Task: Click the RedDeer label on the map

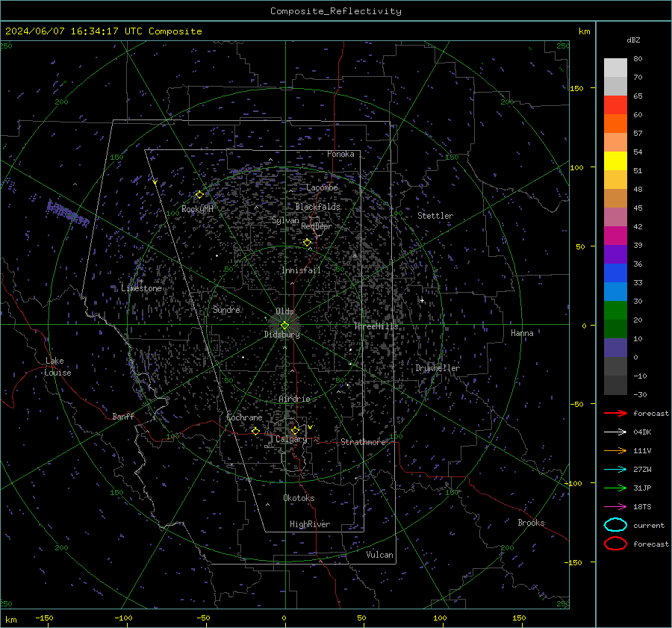Action: 317,226
